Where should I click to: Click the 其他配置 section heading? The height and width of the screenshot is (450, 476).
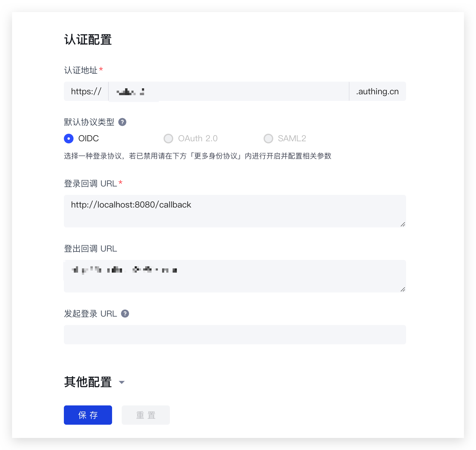(88, 382)
